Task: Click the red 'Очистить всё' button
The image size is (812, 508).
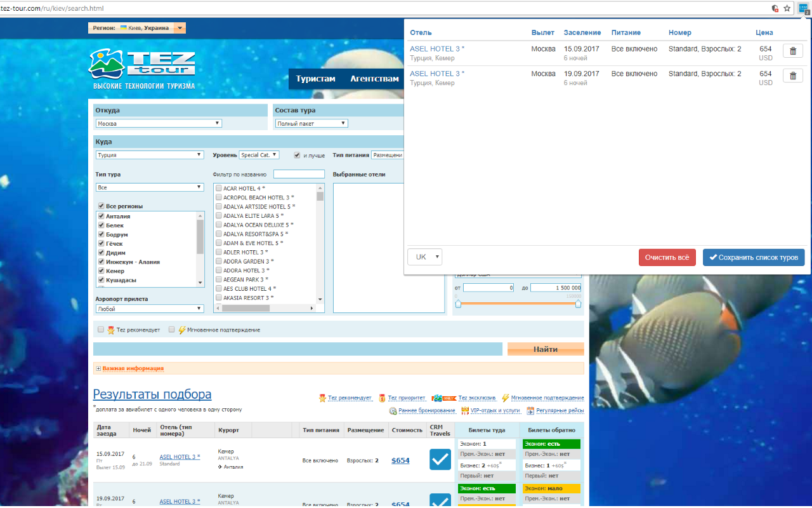Action: [x=667, y=257]
